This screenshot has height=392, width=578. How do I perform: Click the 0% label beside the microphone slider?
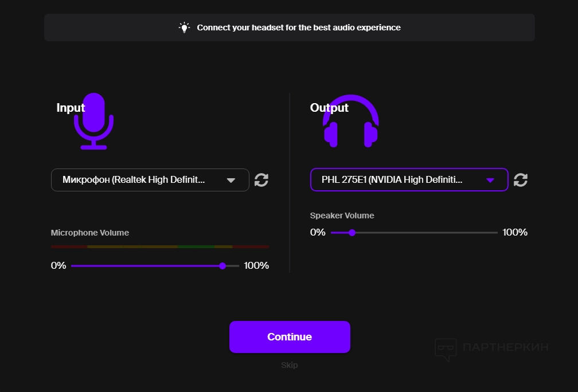[58, 266]
